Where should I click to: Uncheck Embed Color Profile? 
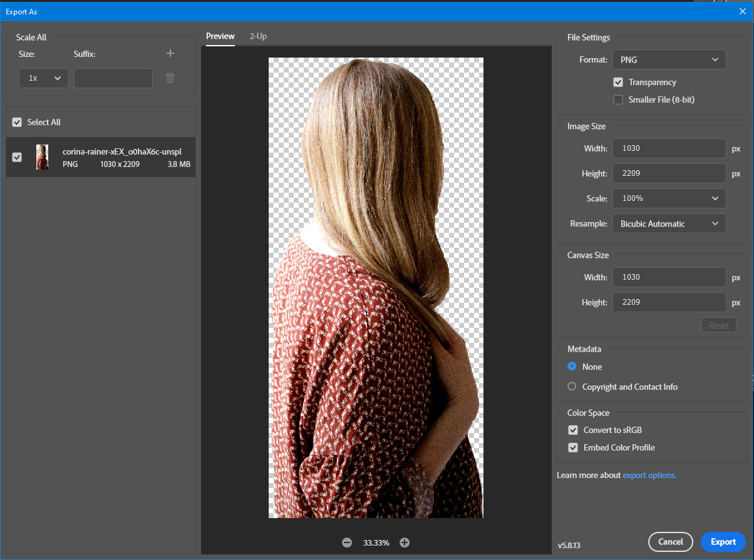[573, 447]
